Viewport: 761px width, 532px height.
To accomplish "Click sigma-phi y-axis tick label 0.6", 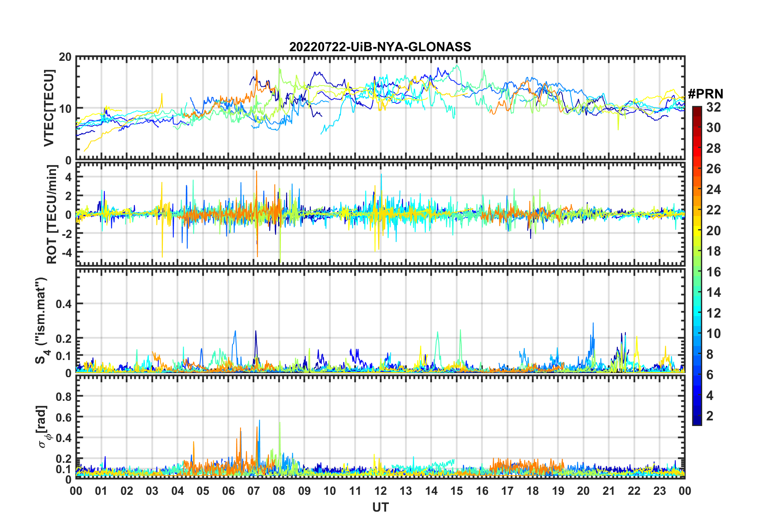I will (64, 417).
